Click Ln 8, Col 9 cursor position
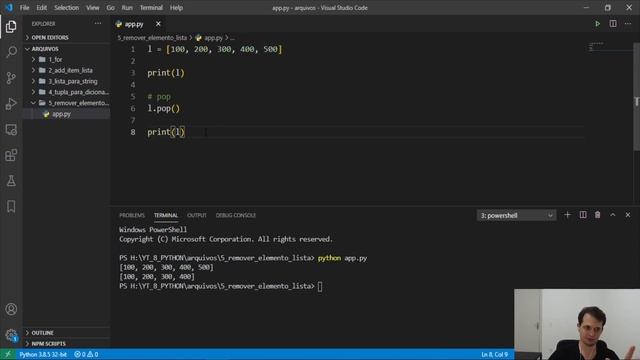 pos(495,354)
